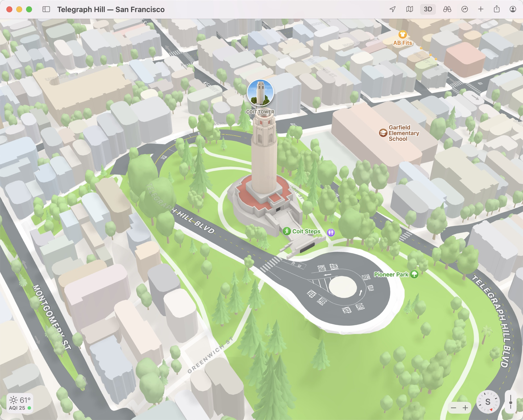Select the Pioneer Park tree marker
Viewport: 523px width, 420px height.
tap(414, 274)
